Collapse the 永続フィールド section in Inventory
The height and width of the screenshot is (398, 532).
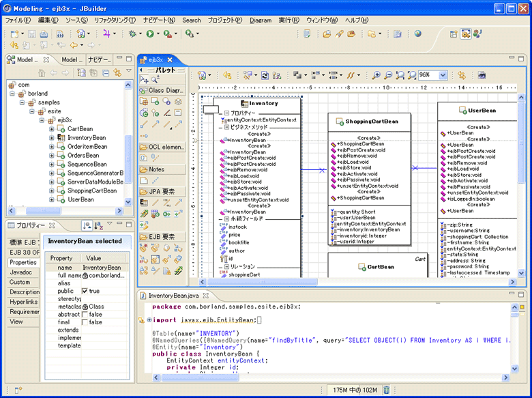click(226, 219)
